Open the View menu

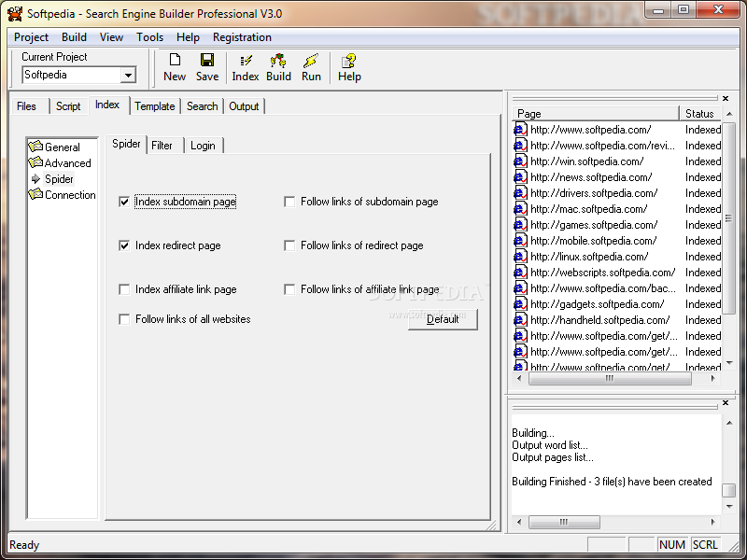[x=111, y=37]
